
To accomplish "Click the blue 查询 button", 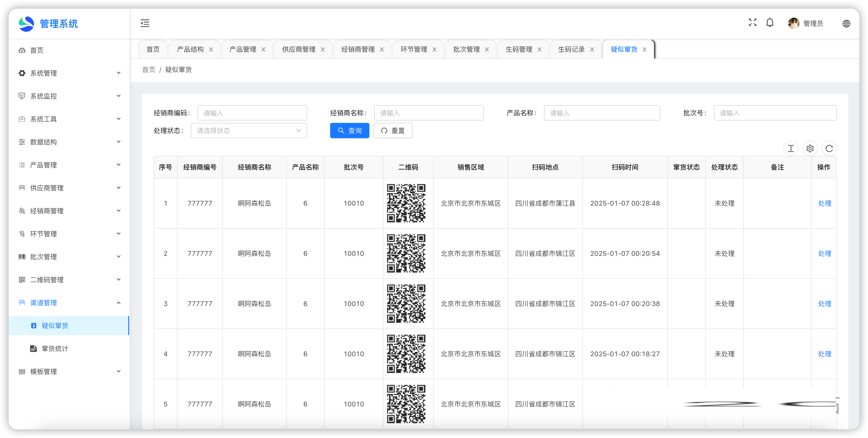I will tap(350, 131).
